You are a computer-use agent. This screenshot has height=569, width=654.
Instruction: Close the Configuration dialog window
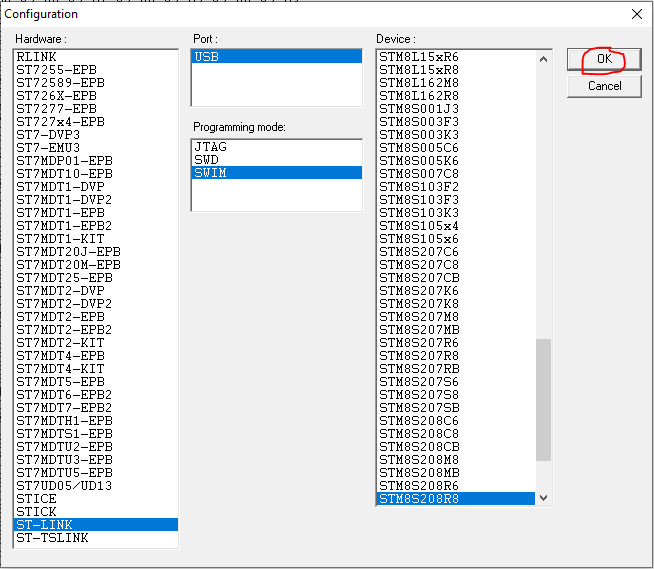click(x=636, y=14)
